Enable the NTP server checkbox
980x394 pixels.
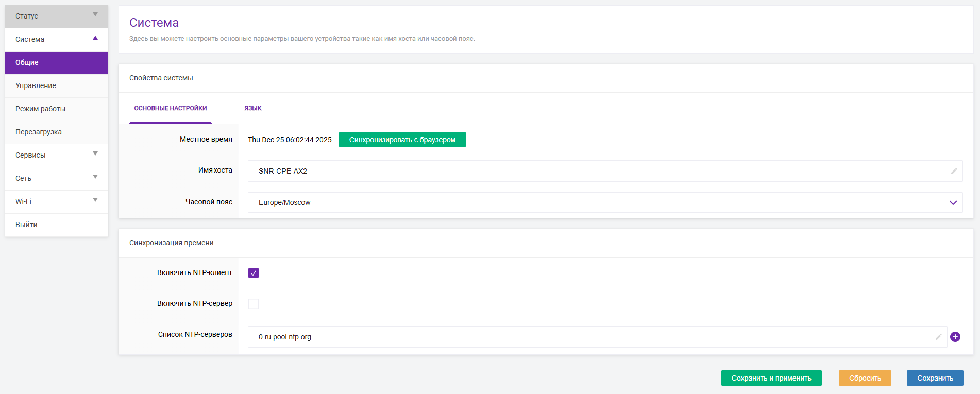[254, 304]
